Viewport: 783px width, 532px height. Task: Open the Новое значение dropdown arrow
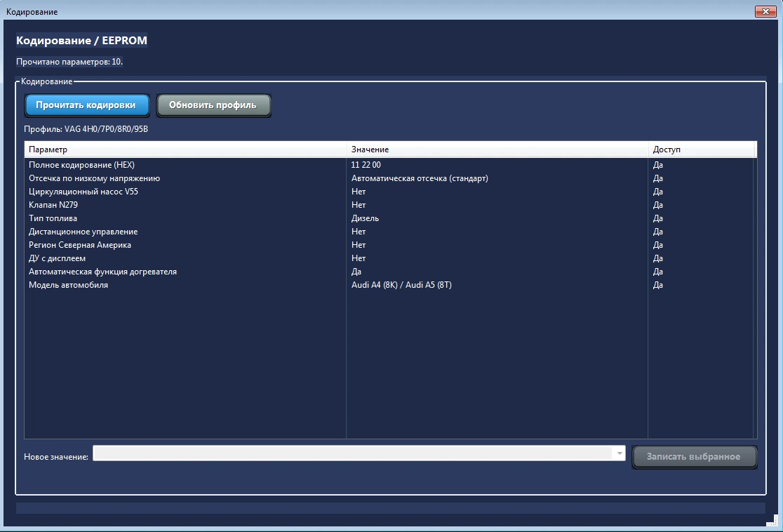[x=620, y=453]
